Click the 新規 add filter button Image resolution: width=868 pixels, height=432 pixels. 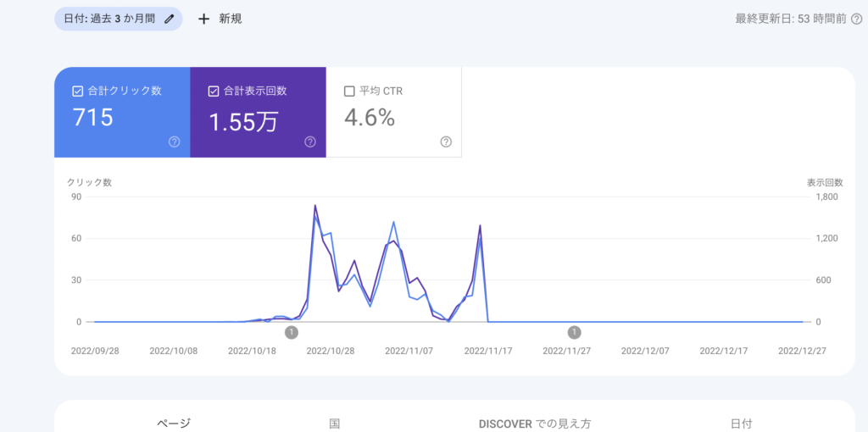[220, 19]
